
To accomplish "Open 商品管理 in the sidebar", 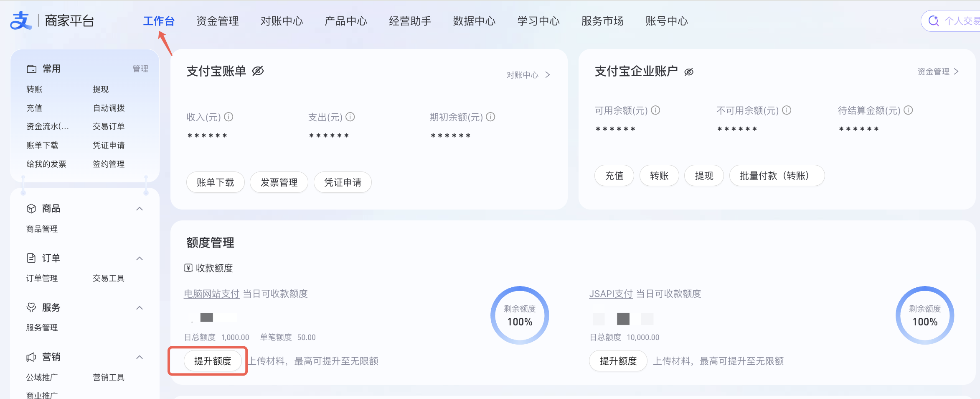I will [x=42, y=229].
